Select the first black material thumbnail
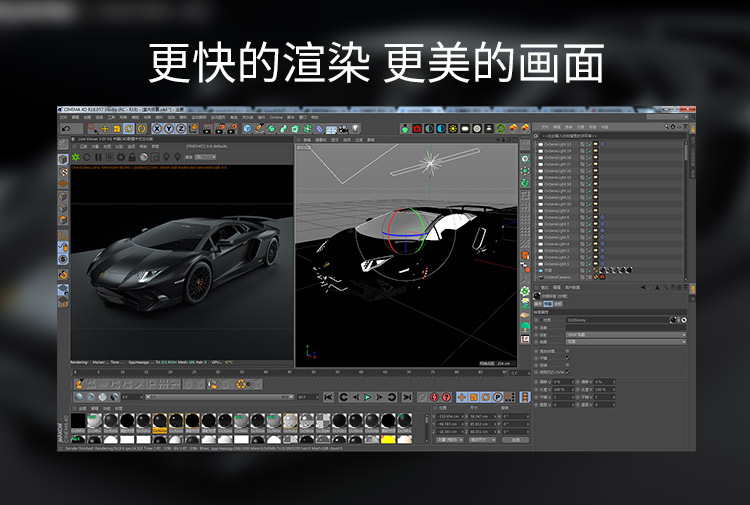 click(x=78, y=422)
